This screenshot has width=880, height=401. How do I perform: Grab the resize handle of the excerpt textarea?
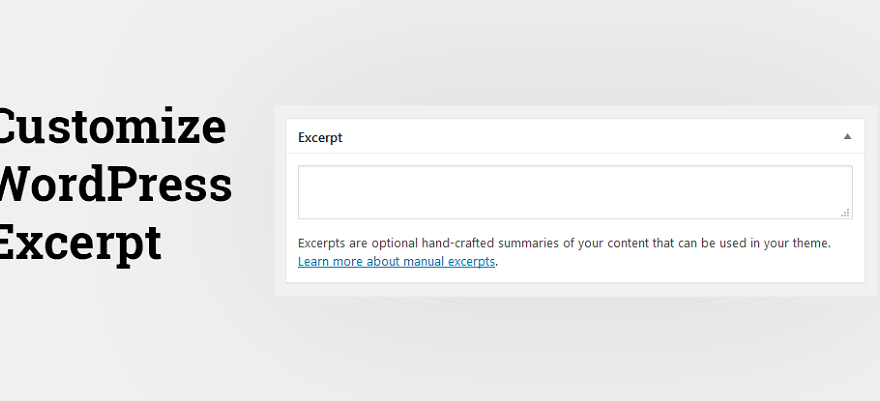845,212
